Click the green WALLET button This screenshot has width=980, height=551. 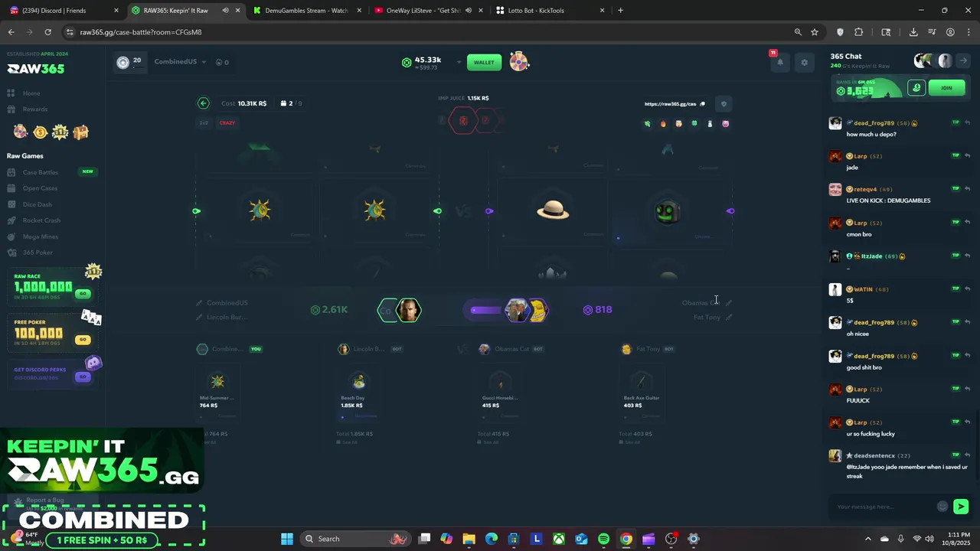[484, 63]
